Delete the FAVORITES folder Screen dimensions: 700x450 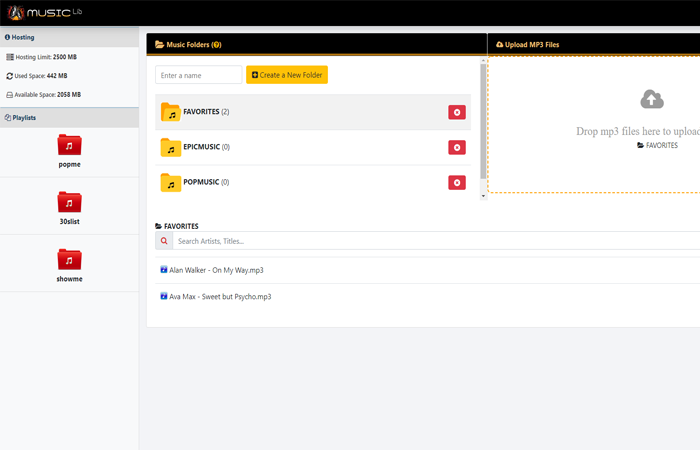click(457, 113)
